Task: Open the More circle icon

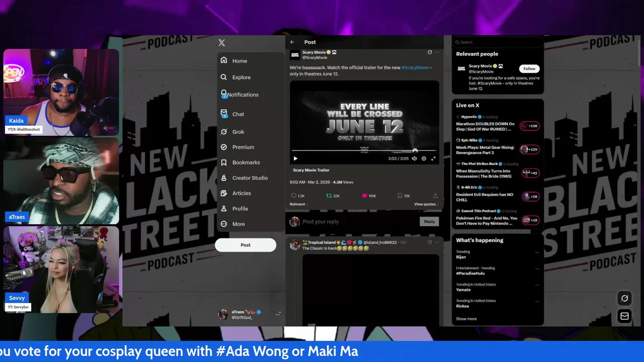Action: 224,224
